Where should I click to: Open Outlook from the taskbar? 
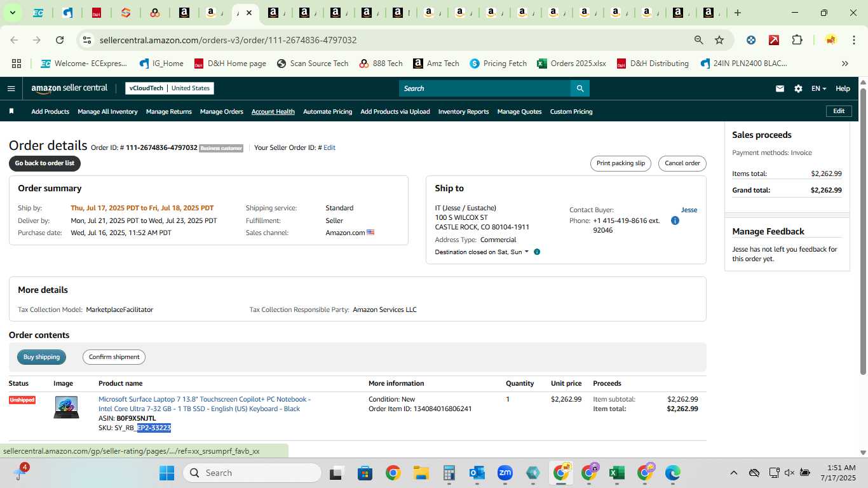[x=477, y=473]
